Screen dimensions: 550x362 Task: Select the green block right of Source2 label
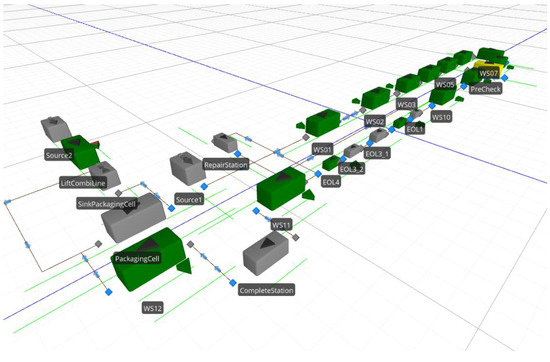[80, 152]
